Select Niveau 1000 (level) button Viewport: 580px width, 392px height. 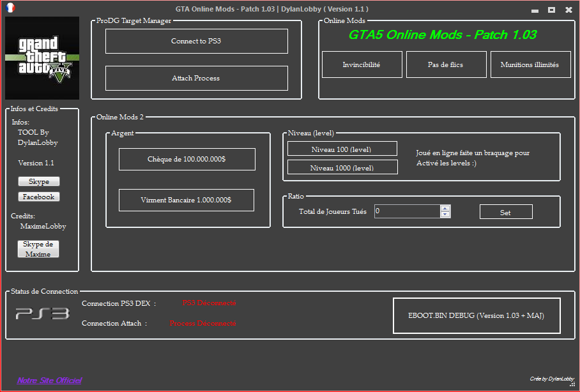[x=342, y=167]
